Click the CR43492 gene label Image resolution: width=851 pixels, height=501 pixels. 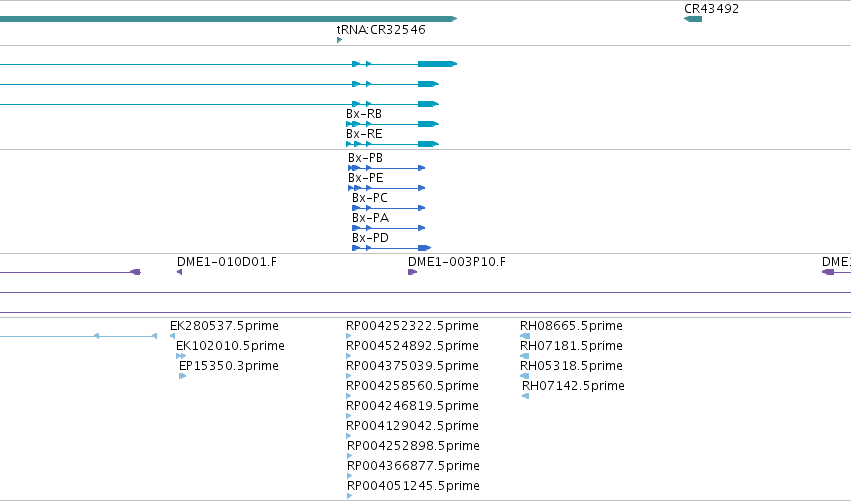(x=711, y=9)
